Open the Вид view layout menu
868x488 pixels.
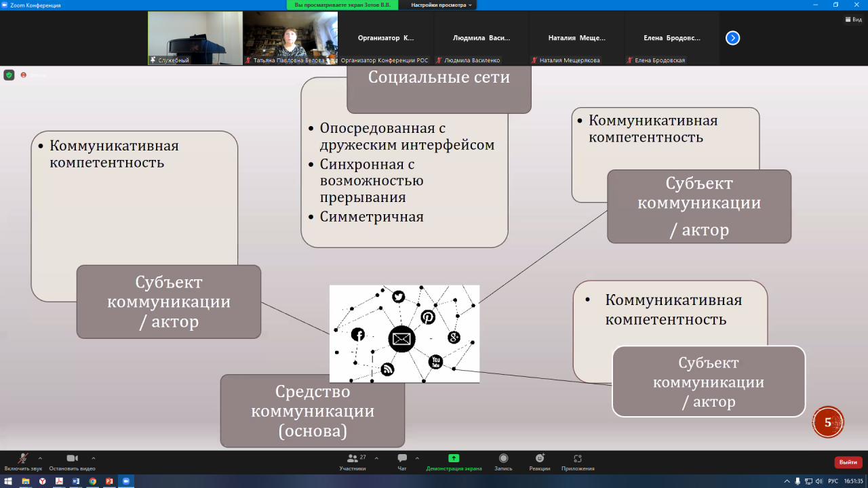[x=852, y=20]
